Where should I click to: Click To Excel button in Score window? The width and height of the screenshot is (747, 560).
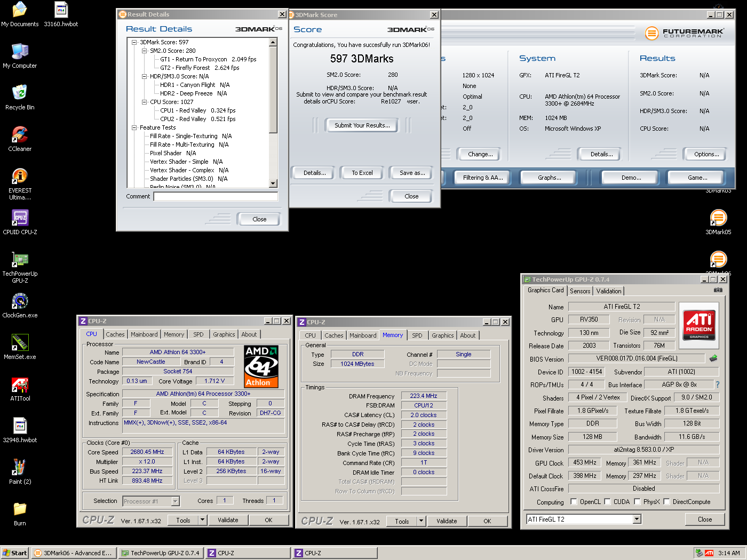[362, 173]
